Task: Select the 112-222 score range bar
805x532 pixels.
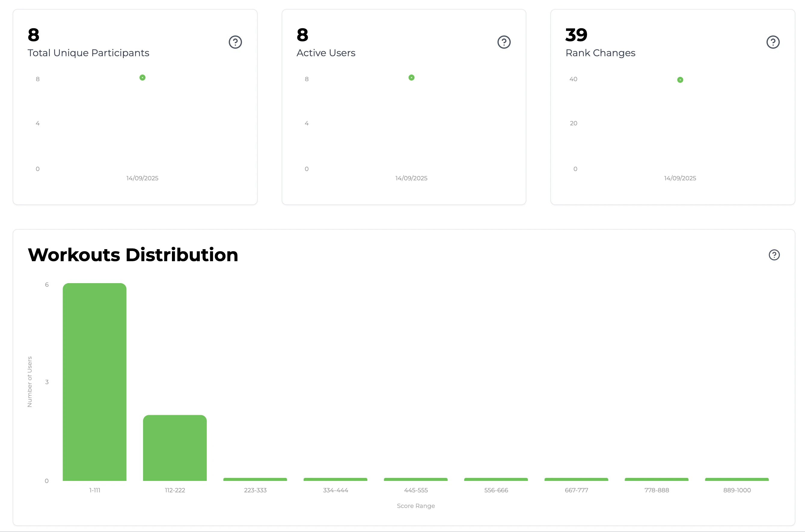Action: pyautogui.click(x=175, y=448)
